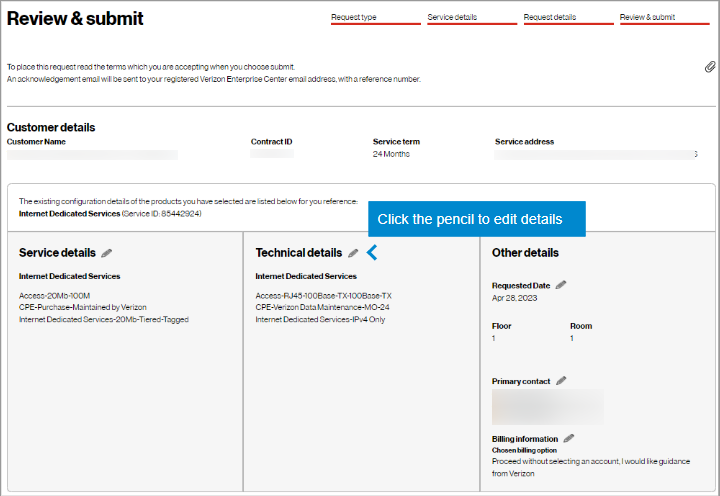720x496 pixels.
Task: Edit Billing information via pencil icon
Action: (x=569, y=438)
